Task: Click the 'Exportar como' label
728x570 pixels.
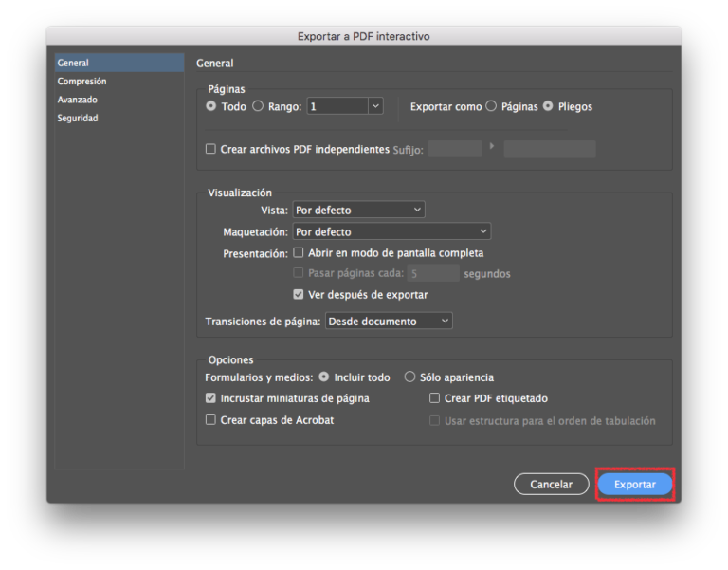Action: pos(446,107)
